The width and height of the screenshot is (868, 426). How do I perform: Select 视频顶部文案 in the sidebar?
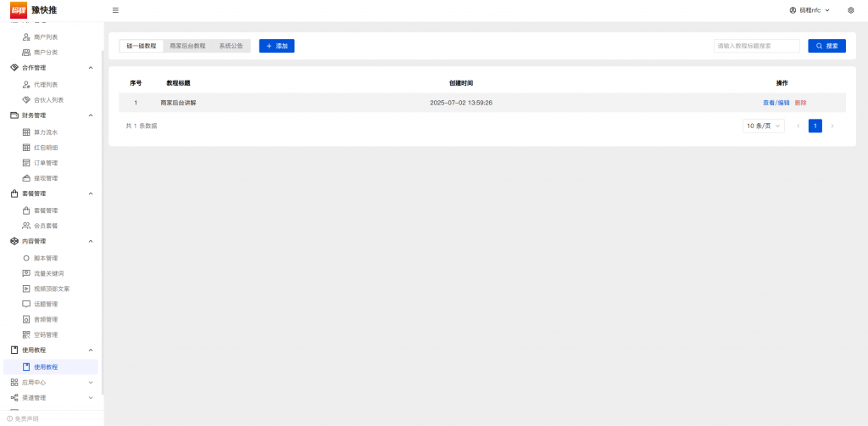click(x=51, y=289)
